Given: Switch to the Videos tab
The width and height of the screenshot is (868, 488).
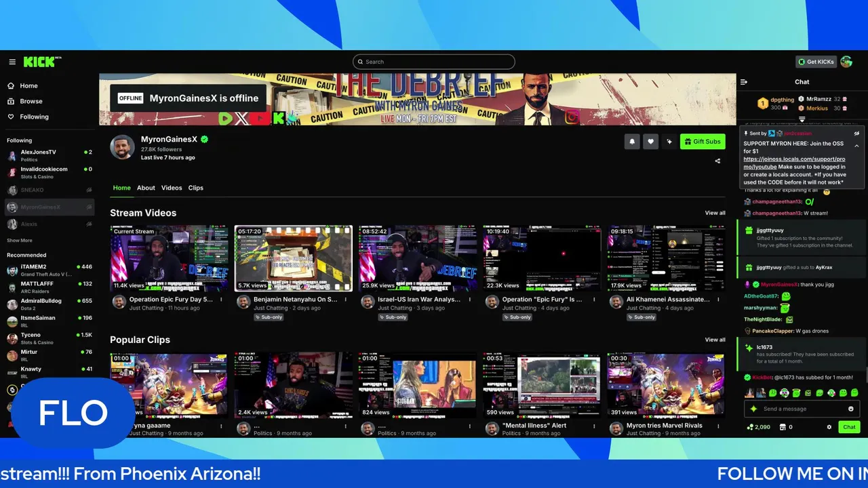Looking at the screenshot, I should tap(172, 188).
